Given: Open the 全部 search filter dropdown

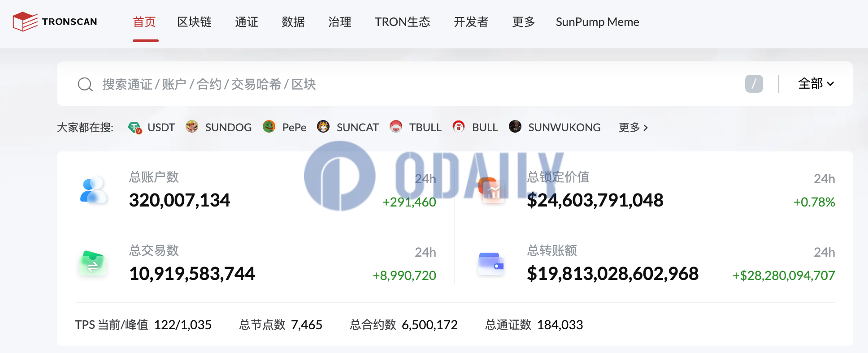Looking at the screenshot, I should (816, 84).
